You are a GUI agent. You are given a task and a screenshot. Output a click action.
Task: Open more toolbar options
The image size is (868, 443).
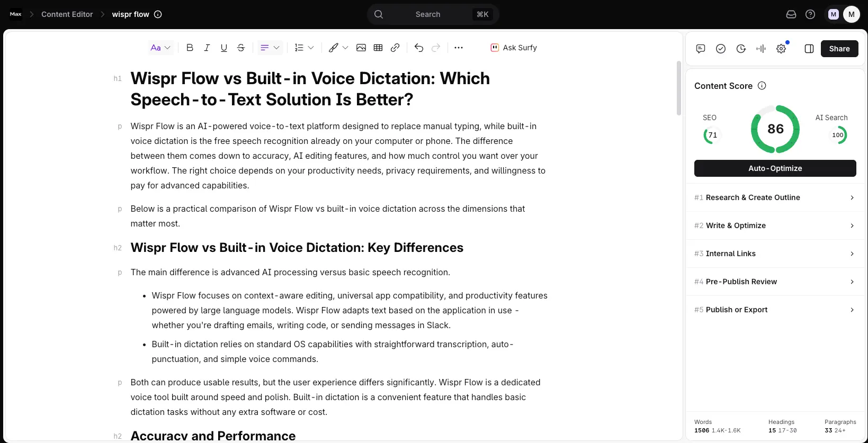[x=459, y=48]
